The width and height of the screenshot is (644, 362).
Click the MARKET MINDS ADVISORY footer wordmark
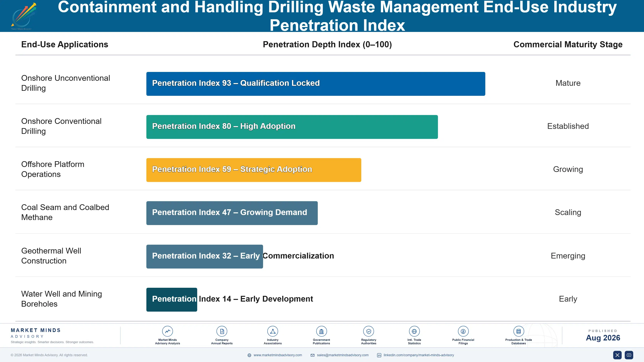(x=36, y=333)
